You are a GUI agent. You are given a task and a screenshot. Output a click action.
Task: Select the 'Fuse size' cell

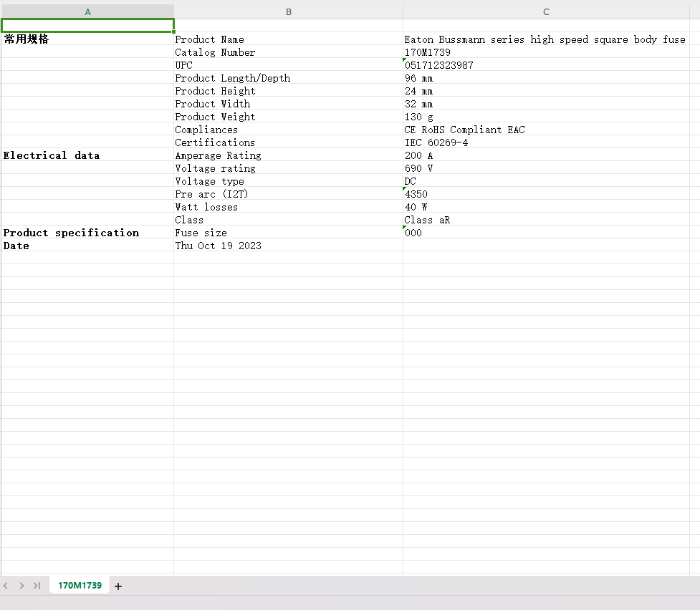point(289,232)
